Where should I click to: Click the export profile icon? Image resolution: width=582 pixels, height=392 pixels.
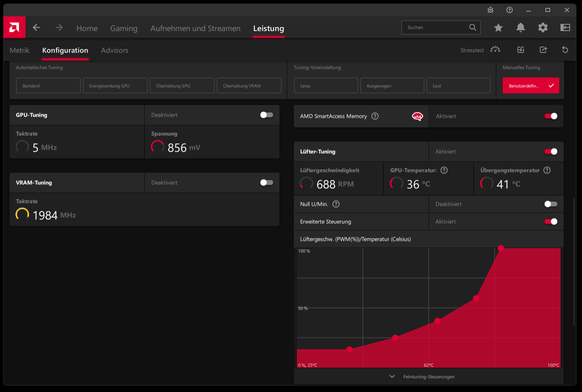pyautogui.click(x=543, y=50)
